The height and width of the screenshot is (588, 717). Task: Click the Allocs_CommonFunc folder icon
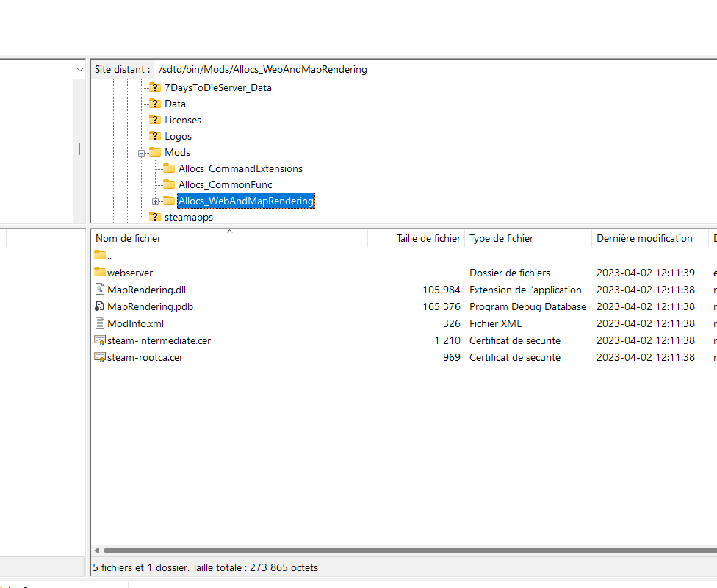coord(169,184)
